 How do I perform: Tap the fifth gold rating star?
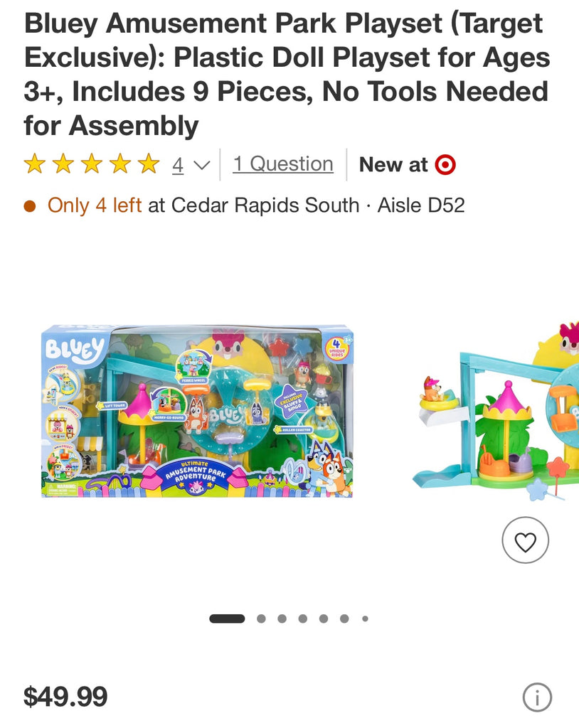(x=149, y=164)
